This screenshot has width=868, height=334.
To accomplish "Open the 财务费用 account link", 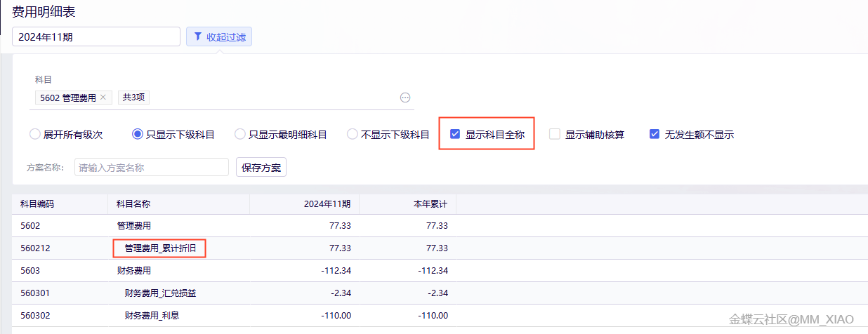I will coord(133,270).
